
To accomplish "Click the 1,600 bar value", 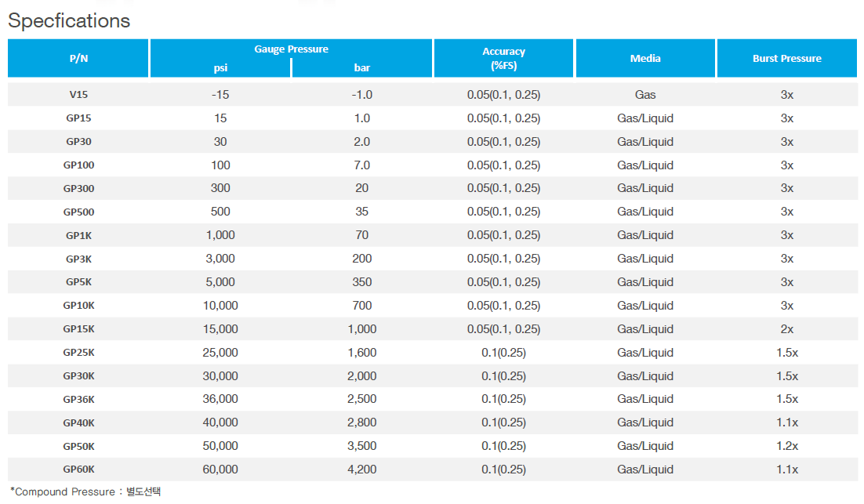I will point(362,353).
